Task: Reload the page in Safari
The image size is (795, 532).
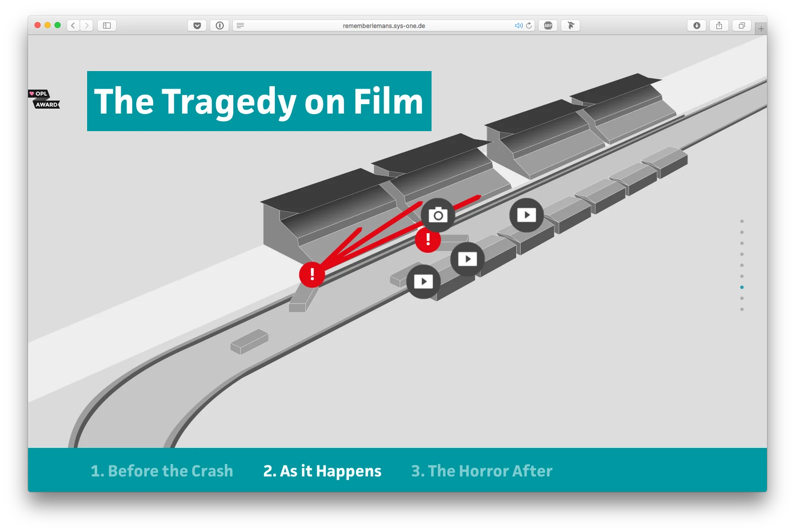Action: point(529,26)
